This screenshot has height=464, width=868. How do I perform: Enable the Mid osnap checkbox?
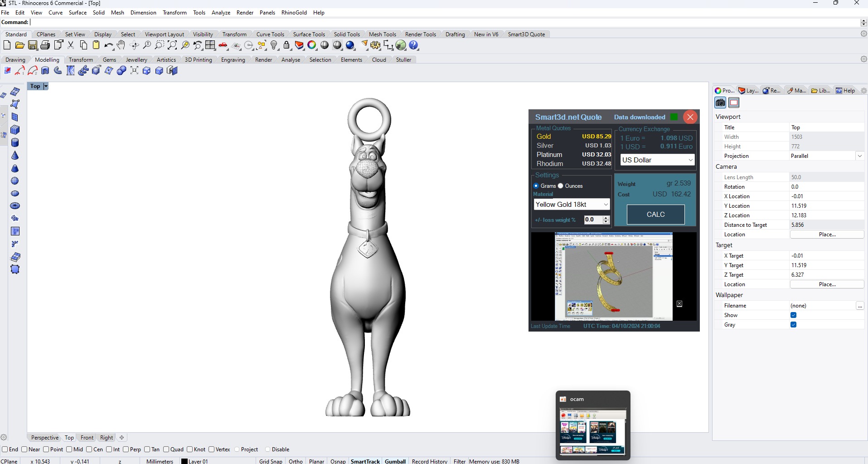tap(69, 449)
